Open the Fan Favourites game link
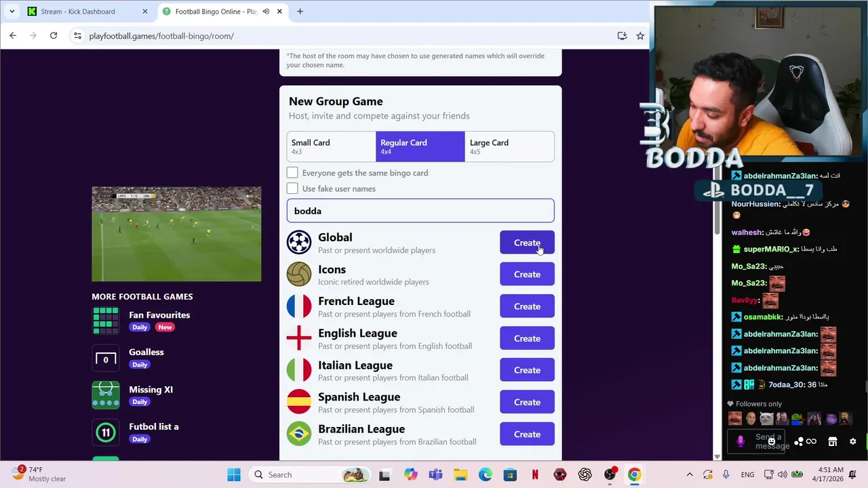Image resolution: width=868 pixels, height=488 pixels. pos(159,315)
